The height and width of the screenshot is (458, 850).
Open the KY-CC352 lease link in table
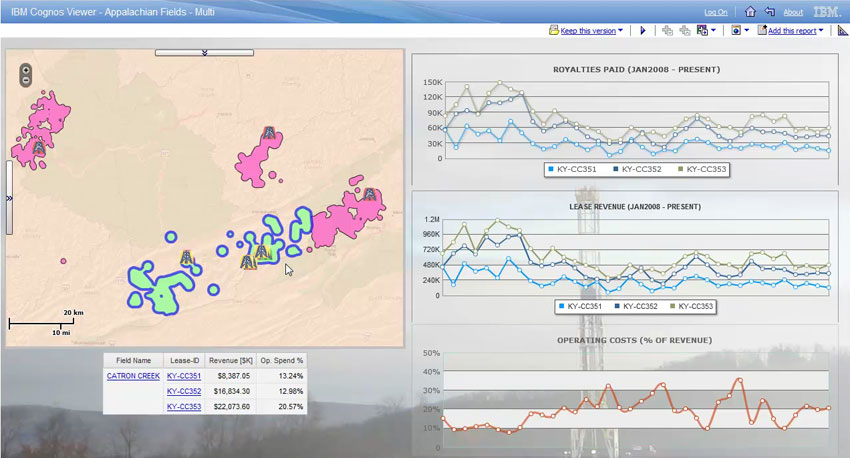click(184, 391)
